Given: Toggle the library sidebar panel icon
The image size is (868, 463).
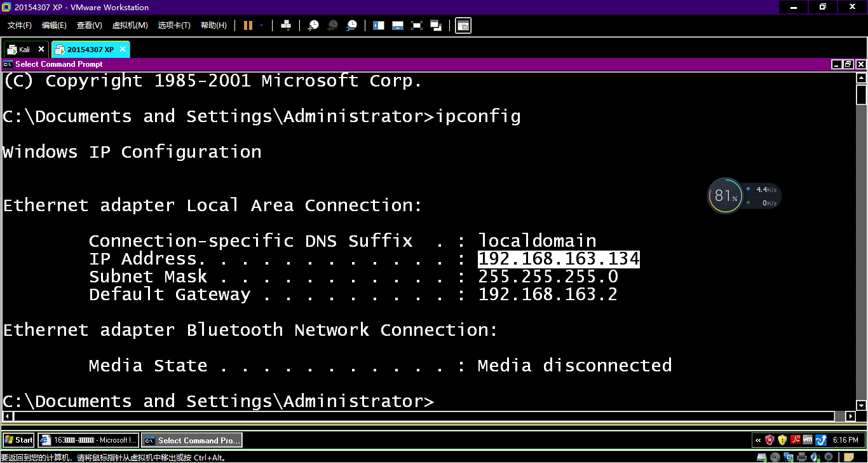Looking at the screenshot, I should (379, 25).
